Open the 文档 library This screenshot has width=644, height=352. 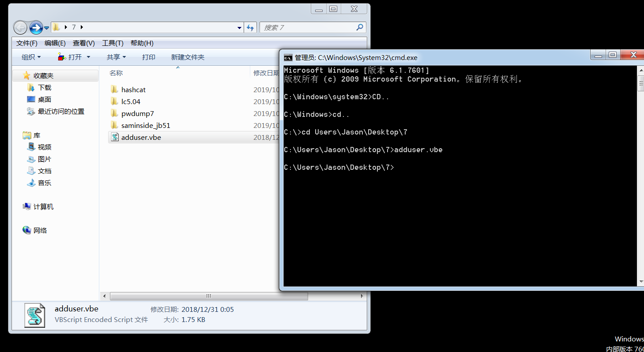pyautogui.click(x=45, y=171)
